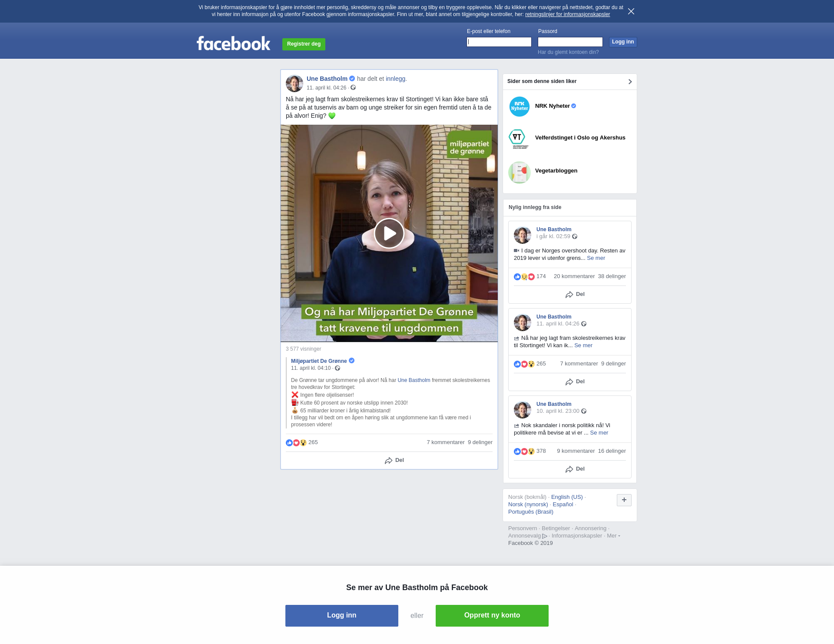Focus the Passord field
Screen dimensions: 834x644
pyautogui.click(x=570, y=42)
